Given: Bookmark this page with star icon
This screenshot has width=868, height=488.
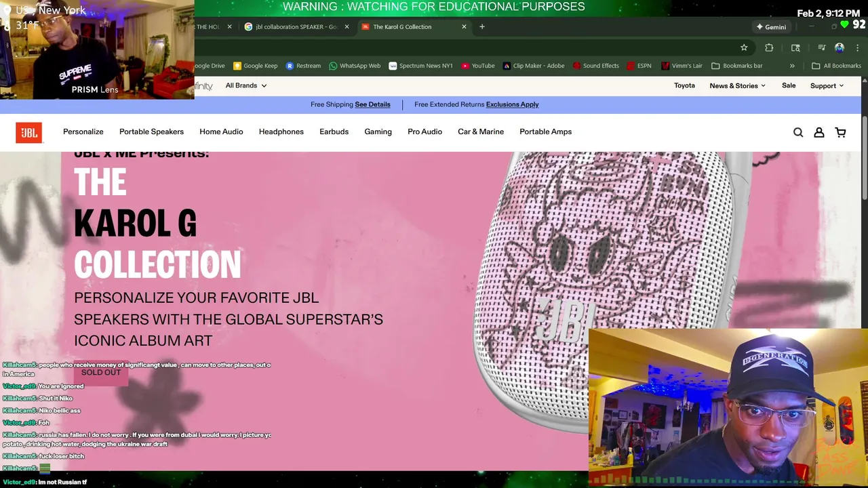Looking at the screenshot, I should [744, 47].
